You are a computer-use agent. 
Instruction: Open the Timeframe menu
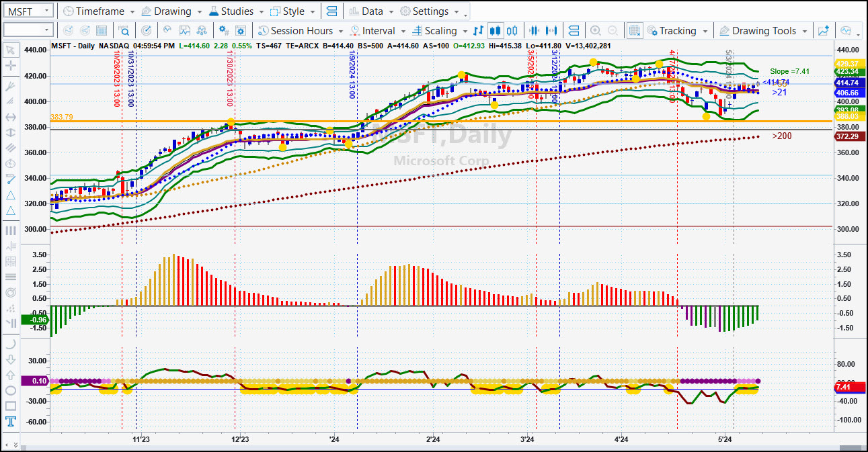[x=99, y=11]
